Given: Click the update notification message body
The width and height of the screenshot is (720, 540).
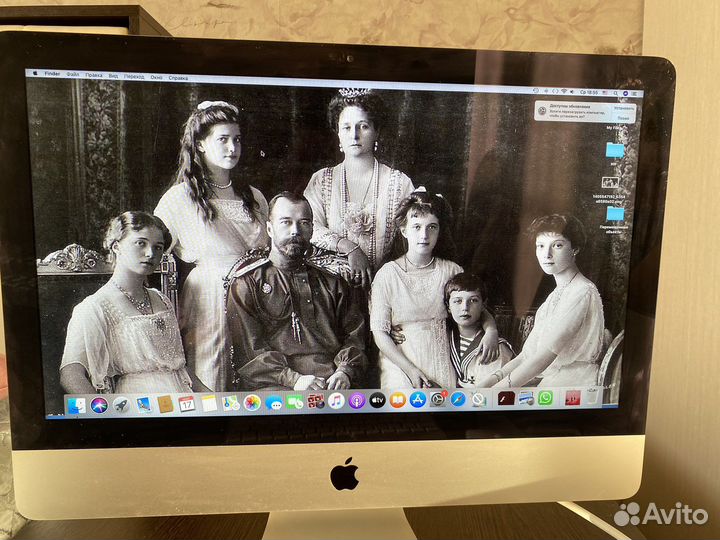Looking at the screenshot, I should coord(576,115).
